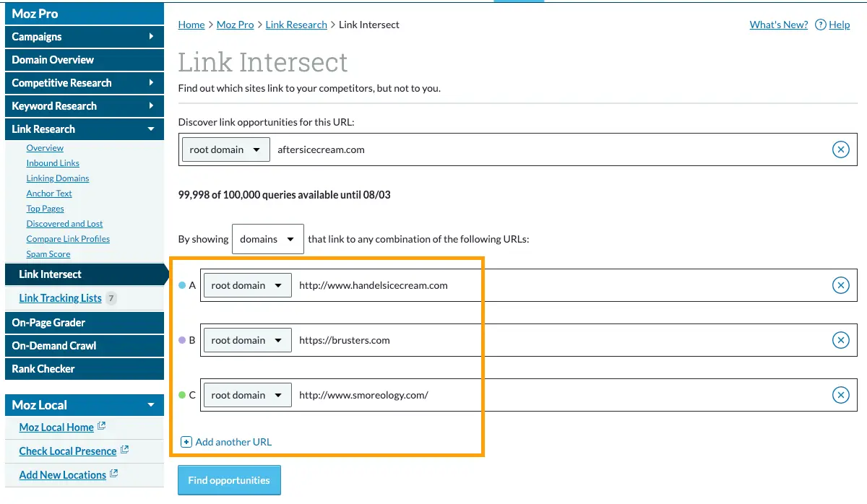Click the Moz Pro breadcrumb link

235,24
